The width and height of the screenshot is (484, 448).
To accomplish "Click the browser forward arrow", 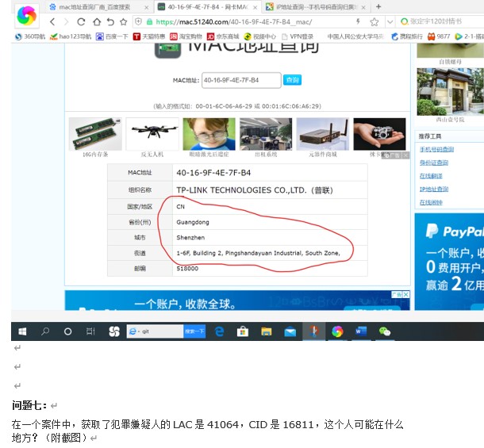I will point(66,21).
